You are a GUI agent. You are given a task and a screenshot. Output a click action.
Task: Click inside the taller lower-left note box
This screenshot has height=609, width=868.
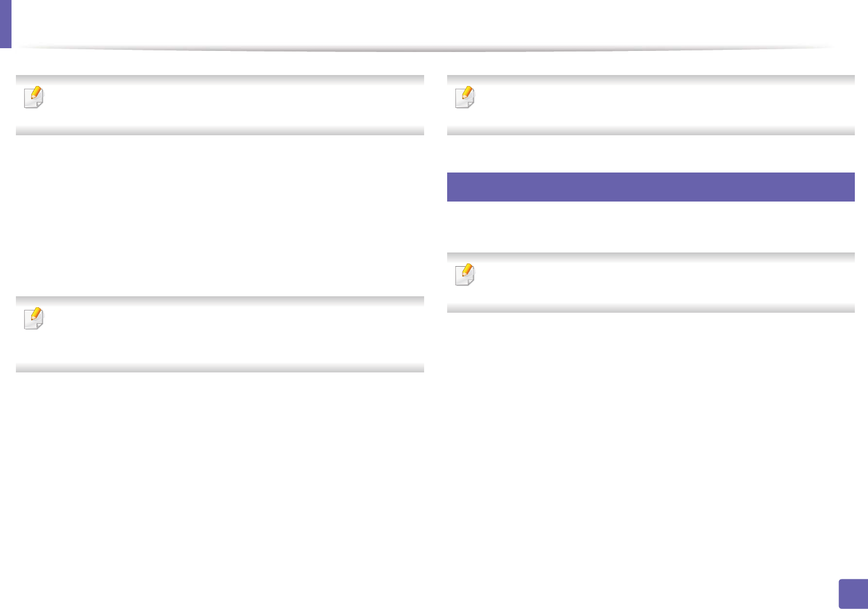pos(230,334)
